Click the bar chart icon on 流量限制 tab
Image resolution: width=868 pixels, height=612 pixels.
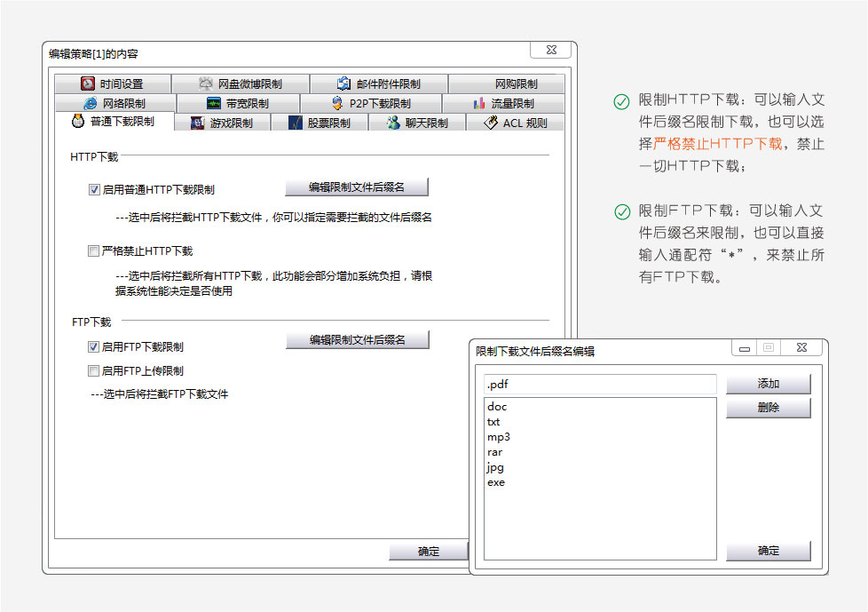[479, 104]
